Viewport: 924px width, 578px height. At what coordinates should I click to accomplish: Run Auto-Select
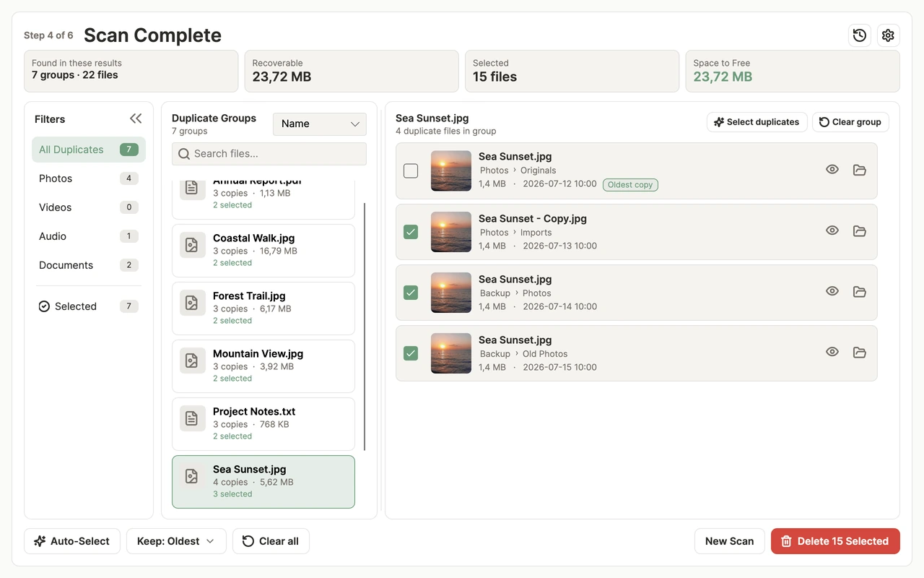click(x=72, y=541)
